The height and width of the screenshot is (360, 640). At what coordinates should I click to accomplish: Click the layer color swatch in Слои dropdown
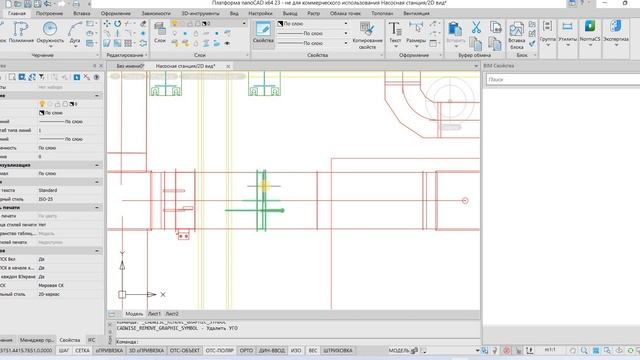pos(204,24)
